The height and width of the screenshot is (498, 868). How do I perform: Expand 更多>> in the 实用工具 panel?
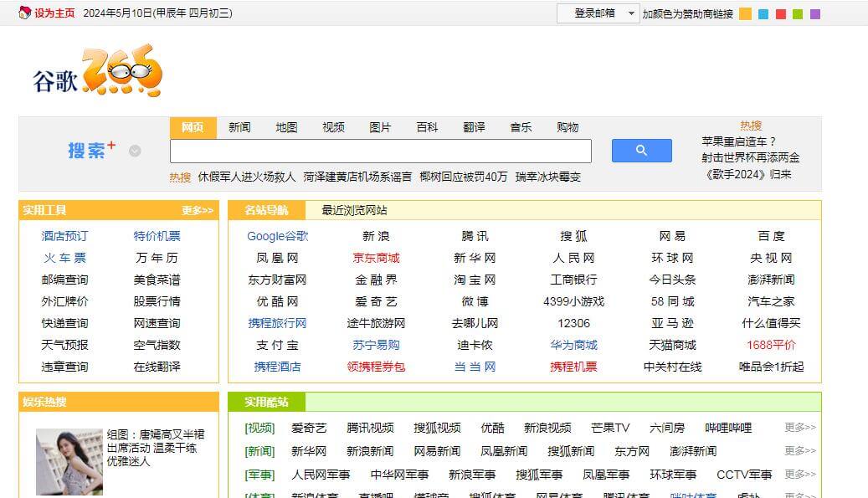coord(198,210)
